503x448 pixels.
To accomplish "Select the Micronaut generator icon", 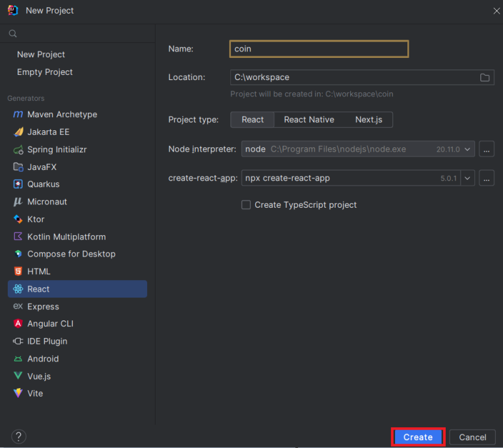I will (x=18, y=202).
